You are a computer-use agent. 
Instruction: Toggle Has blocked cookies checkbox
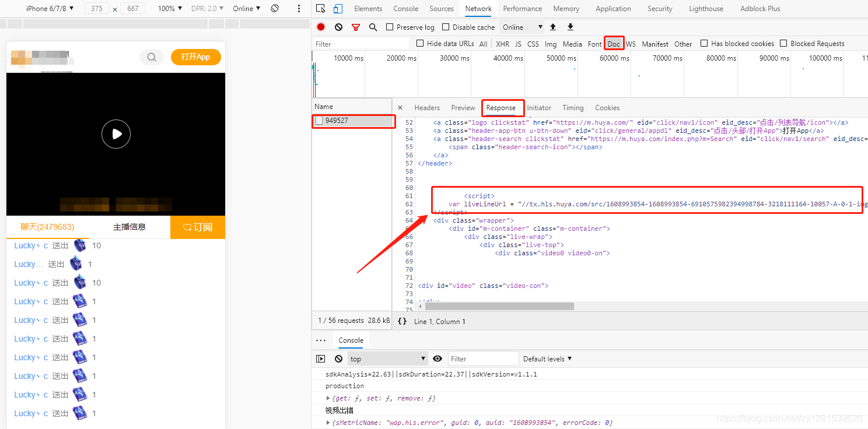tap(704, 43)
